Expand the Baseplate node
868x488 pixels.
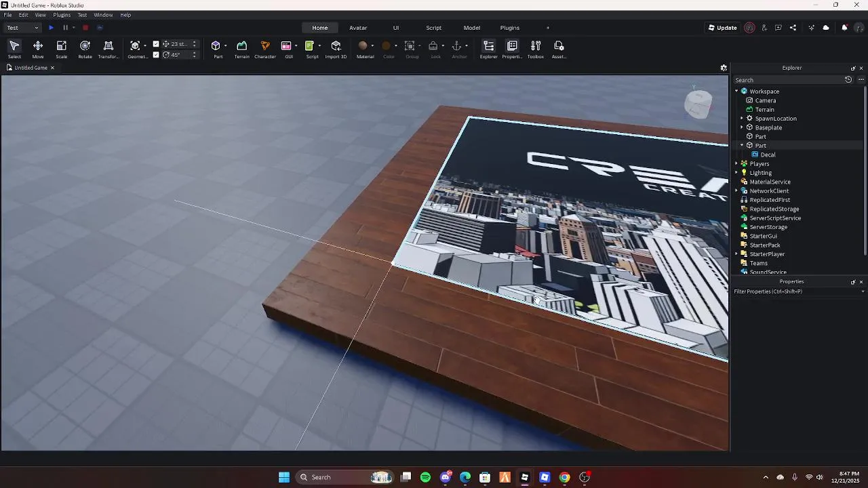(742, 127)
